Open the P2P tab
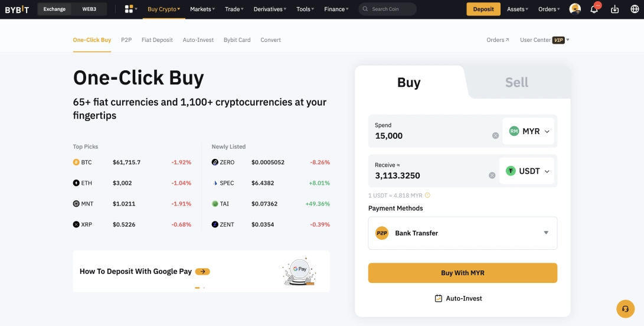 tap(126, 40)
